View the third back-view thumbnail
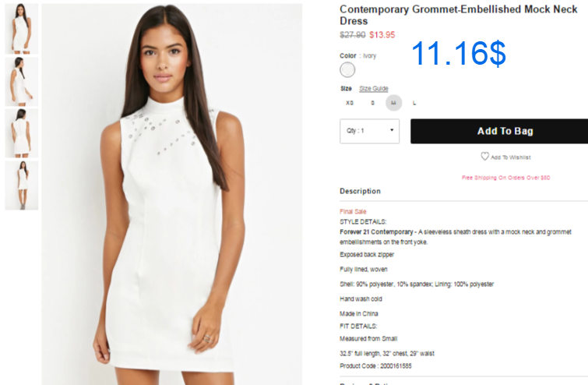 tap(21, 133)
